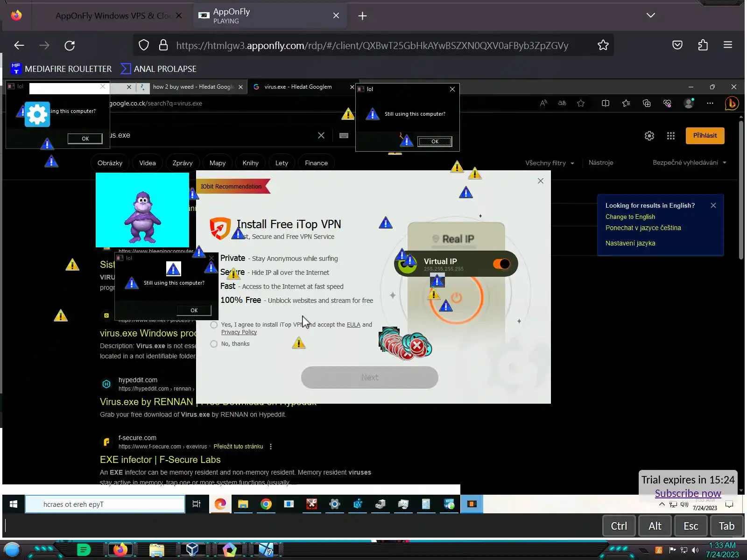Show hidden icons in remote system tray
The image size is (747, 560).
pos(662,504)
